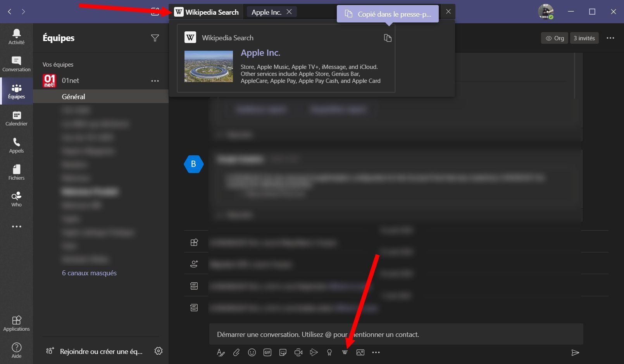
Task: Open the Applications store
Action: 16,323
